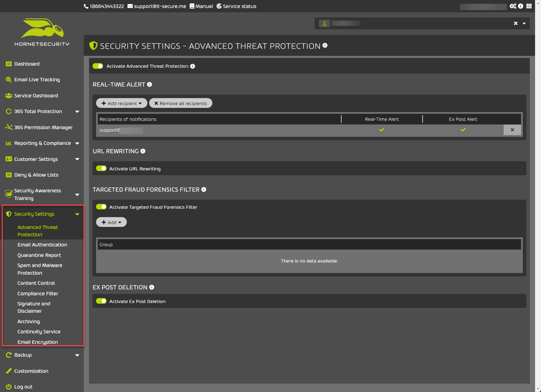
Task: Disable the Targeted Fraud Forensics Filter switch
Action: point(101,207)
